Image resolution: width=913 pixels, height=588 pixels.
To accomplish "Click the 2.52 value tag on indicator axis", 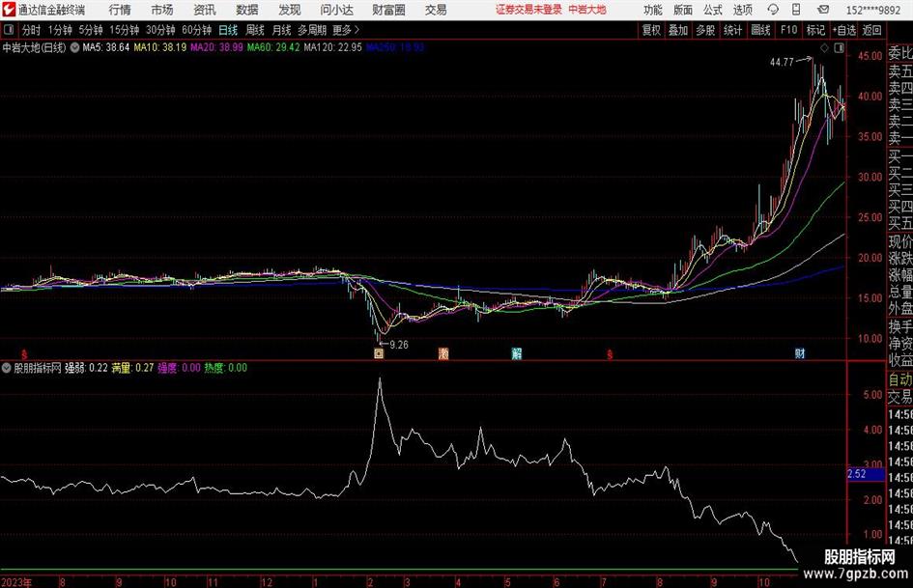I will coord(866,474).
